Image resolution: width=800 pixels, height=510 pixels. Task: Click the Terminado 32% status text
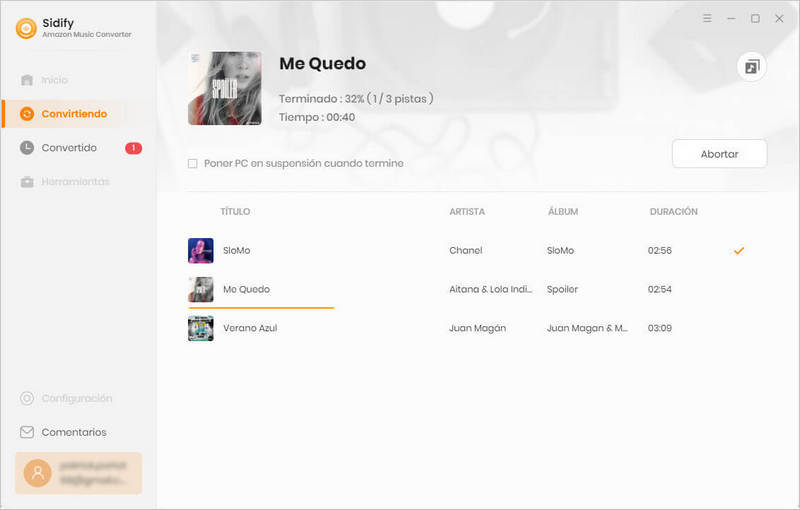(356, 98)
